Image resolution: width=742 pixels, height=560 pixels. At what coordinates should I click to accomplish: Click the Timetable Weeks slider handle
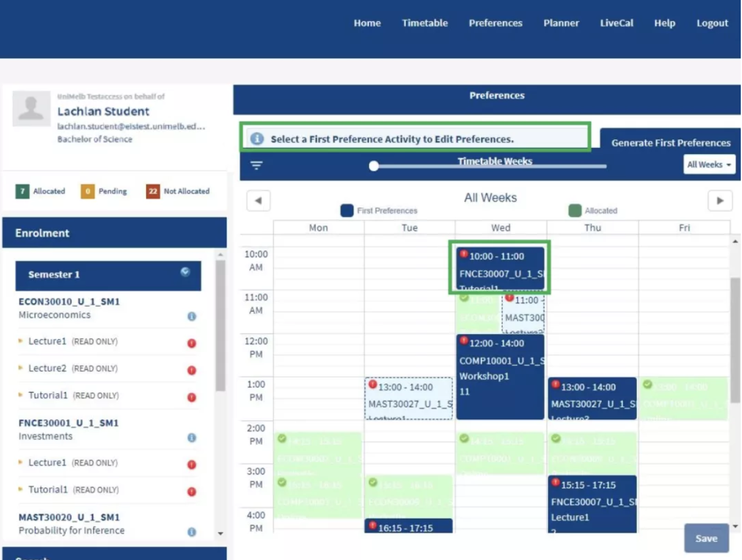point(373,165)
